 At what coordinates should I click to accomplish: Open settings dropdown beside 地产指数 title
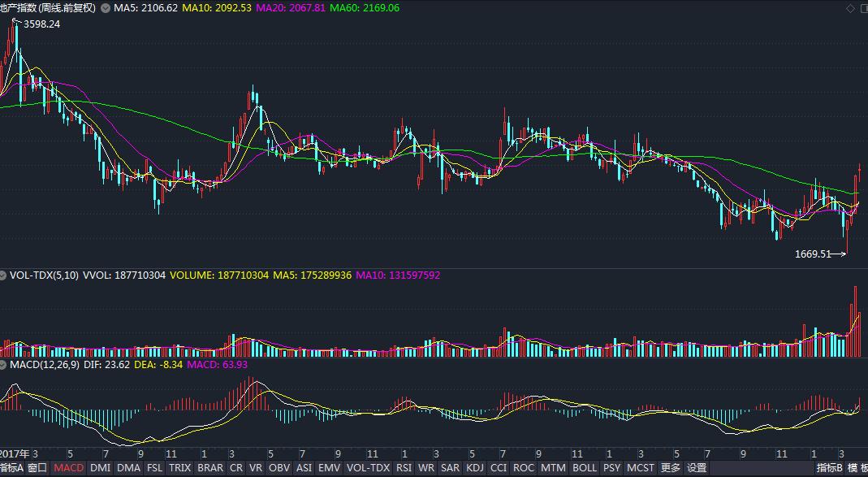[x=105, y=8]
